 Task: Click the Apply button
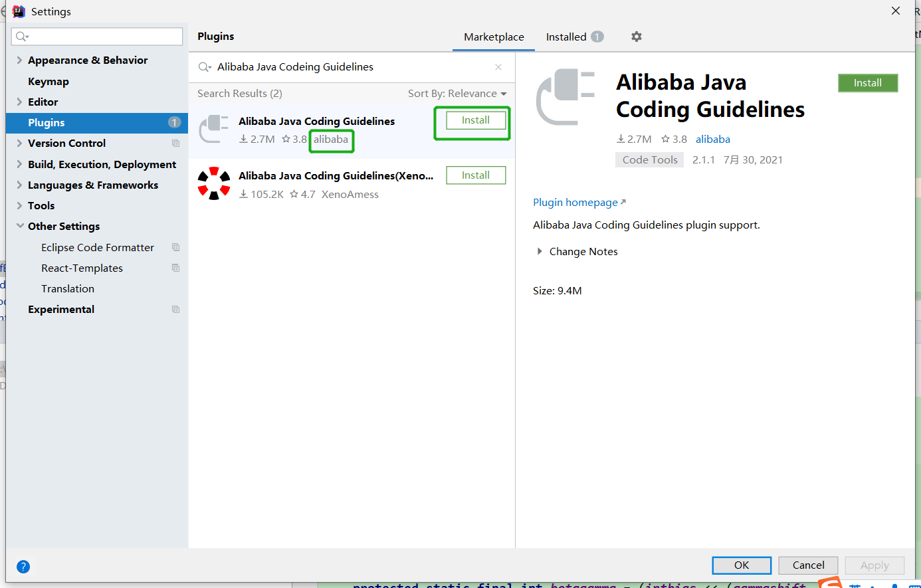pyautogui.click(x=874, y=565)
